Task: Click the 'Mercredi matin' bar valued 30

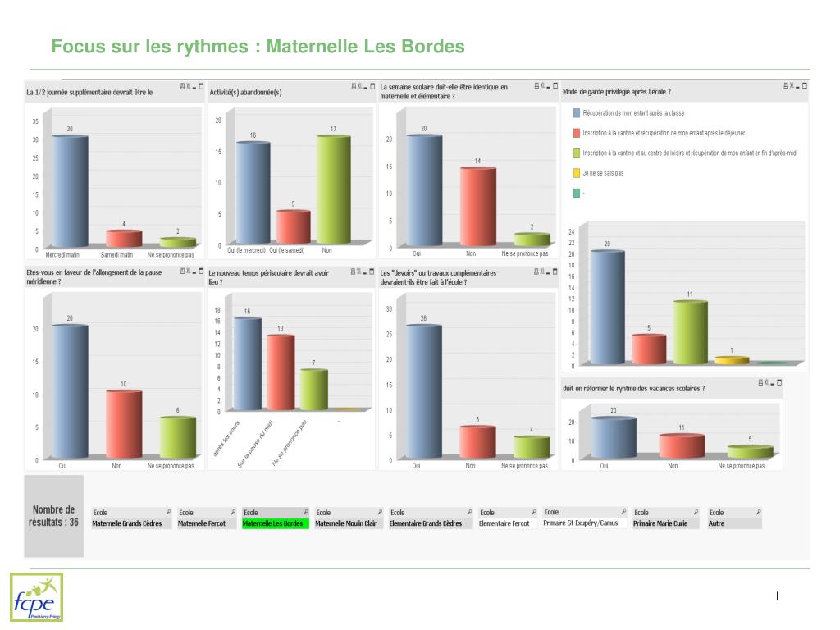Action: pyautogui.click(x=71, y=191)
